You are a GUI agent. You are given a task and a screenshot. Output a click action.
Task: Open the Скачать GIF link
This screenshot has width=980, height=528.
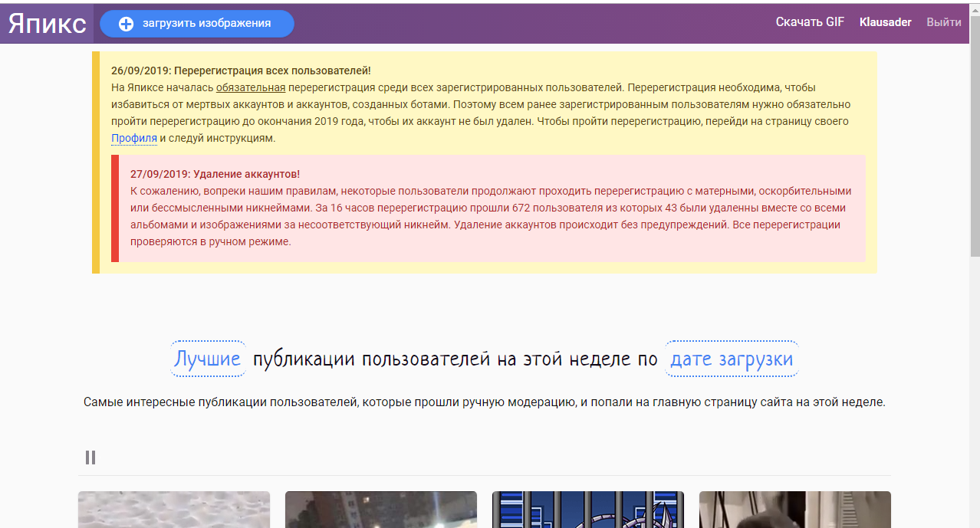pyautogui.click(x=810, y=22)
